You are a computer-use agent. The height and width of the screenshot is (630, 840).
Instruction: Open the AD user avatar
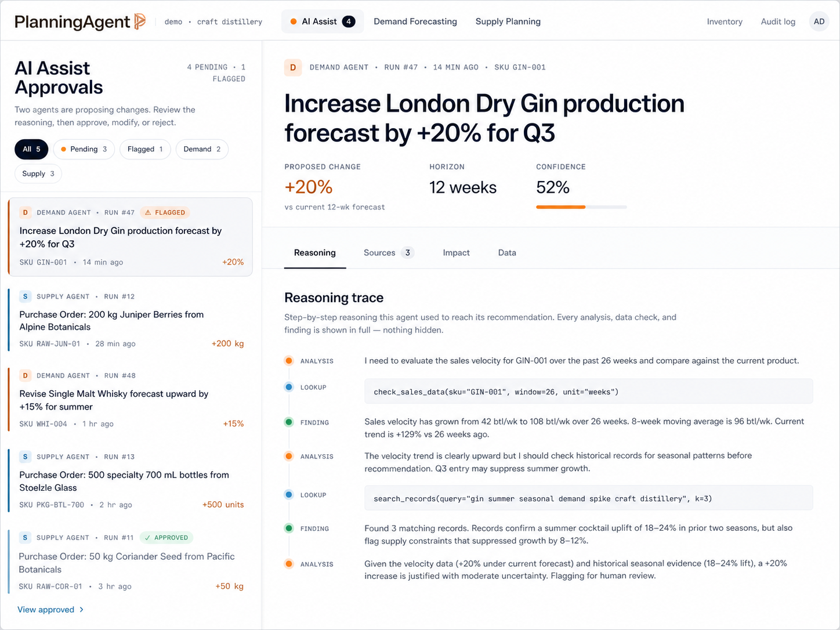point(819,21)
